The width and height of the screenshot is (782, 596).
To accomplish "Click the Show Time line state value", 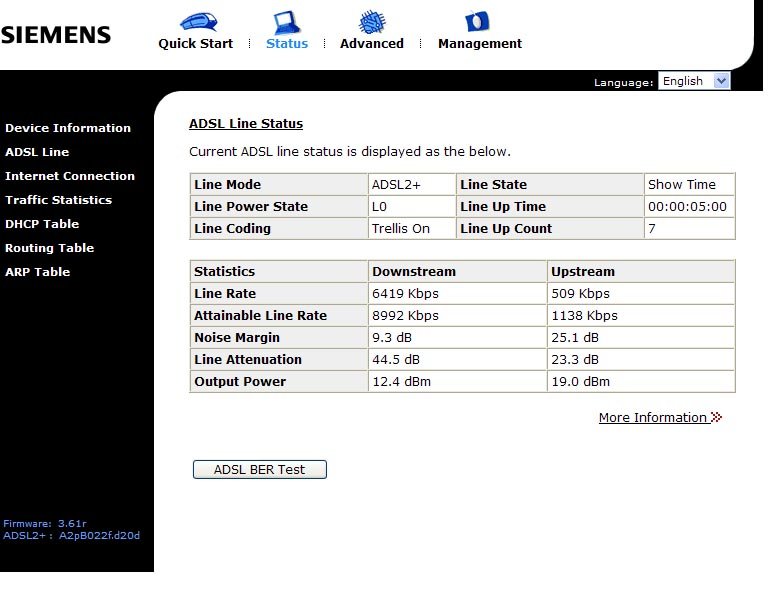I will click(x=682, y=185).
